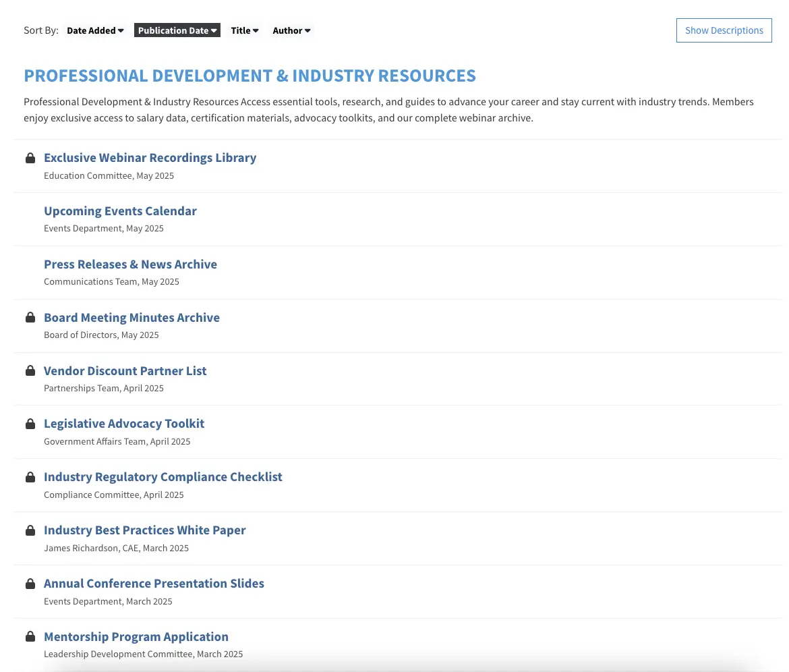This screenshot has height=672, width=789.
Task: Click the lock icon beside Vendor Discount Partner List
Action: (x=30, y=370)
